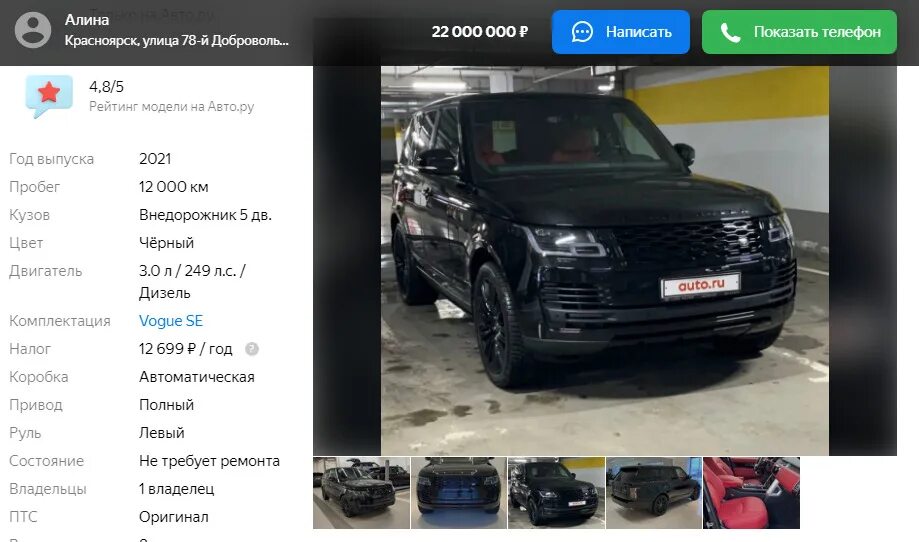Select the front grille view thumbnail
Image resolution: width=919 pixels, height=542 pixels.
click(x=459, y=493)
